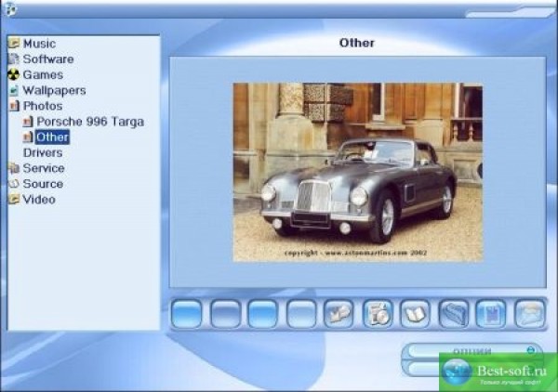Open the Drivers category
The height and width of the screenshot is (392, 558).
[x=43, y=153]
